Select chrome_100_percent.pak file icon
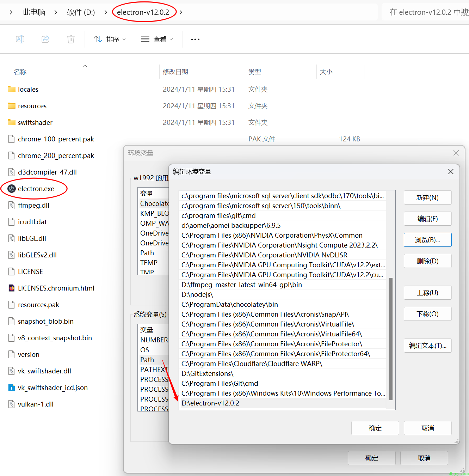This screenshot has height=476, width=469. [x=12, y=139]
